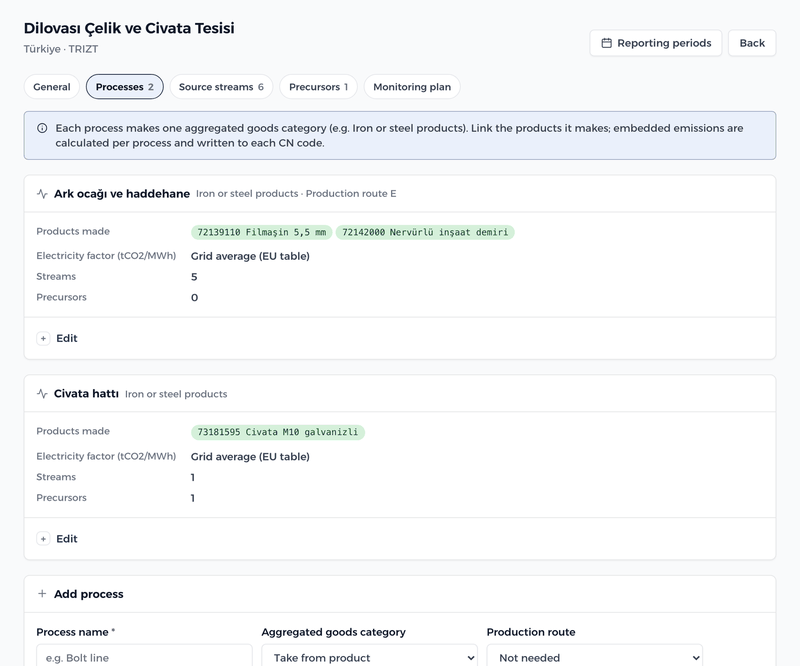Viewport: 800px width, 666px height.
Task: Click Precursors value 0 for Ark ocağı
Action: pyautogui.click(x=194, y=298)
